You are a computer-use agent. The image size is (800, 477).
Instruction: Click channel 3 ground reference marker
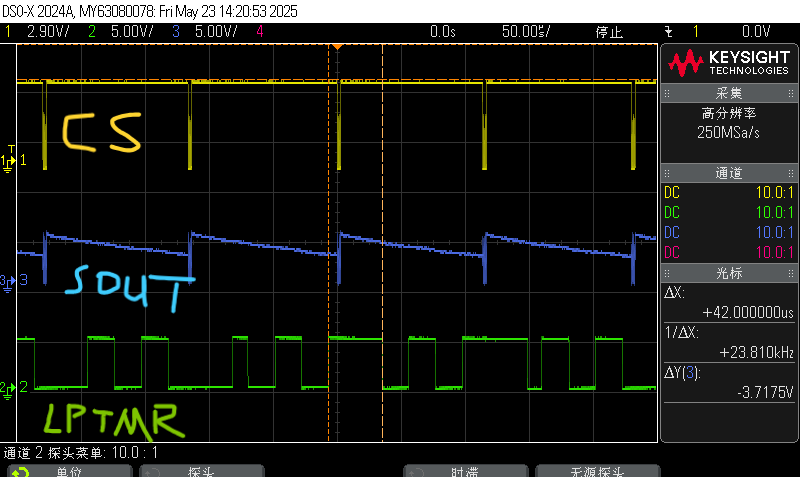click(x=9, y=280)
